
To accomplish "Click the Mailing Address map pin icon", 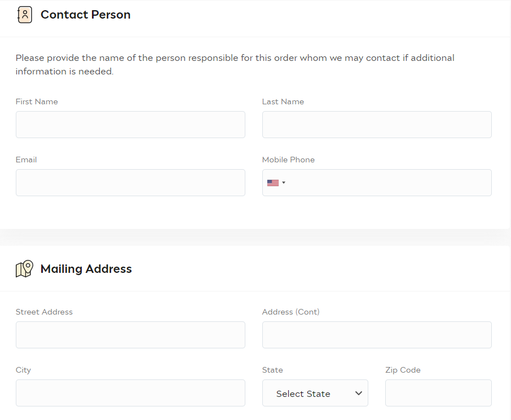I will (x=24, y=269).
